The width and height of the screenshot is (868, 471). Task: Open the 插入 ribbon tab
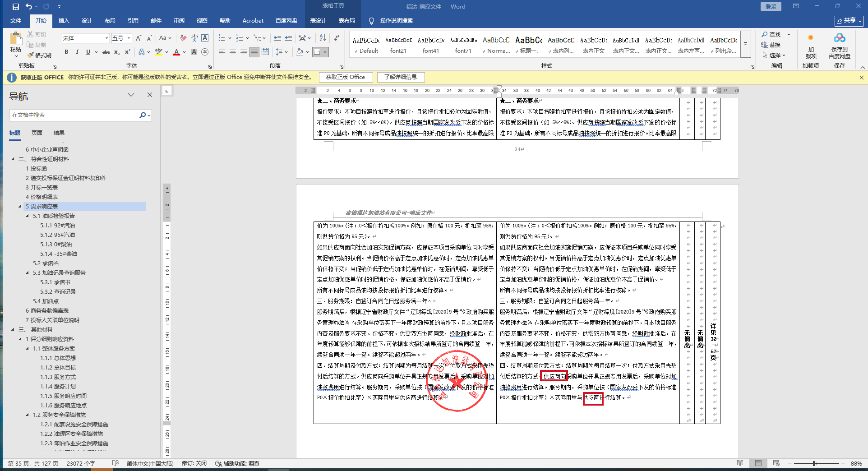click(64, 21)
